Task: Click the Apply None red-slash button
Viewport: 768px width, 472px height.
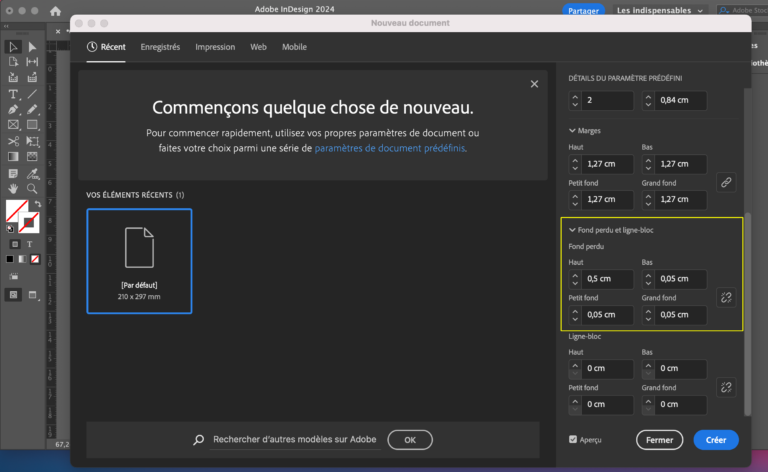Action: [x=35, y=259]
